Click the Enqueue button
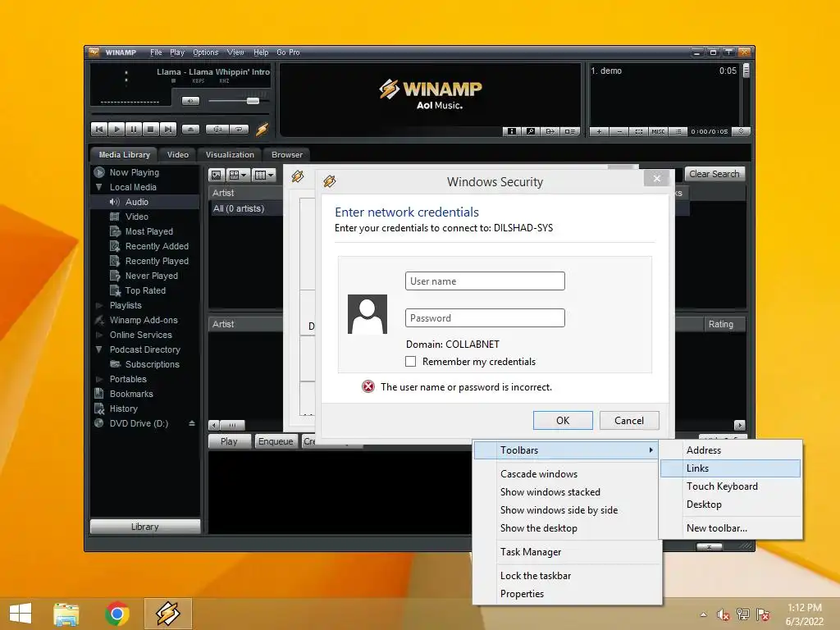Viewport: 840px width, 630px height. 276,441
